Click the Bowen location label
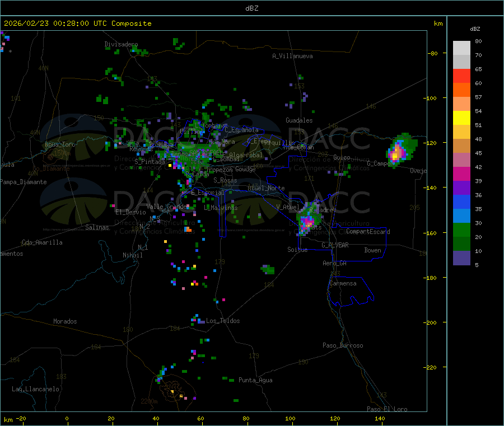 pyautogui.click(x=373, y=250)
